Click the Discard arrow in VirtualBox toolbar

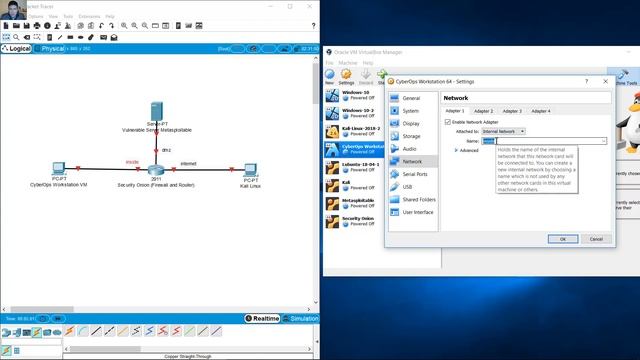pos(366,77)
